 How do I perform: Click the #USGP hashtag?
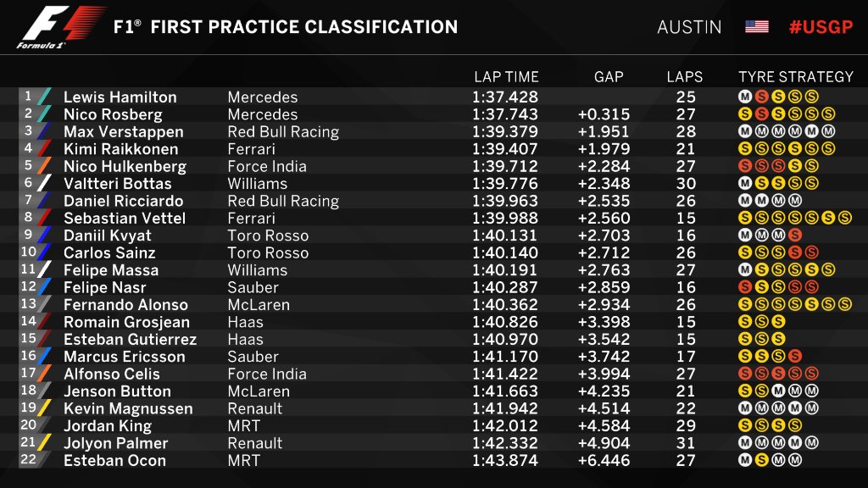pos(821,26)
